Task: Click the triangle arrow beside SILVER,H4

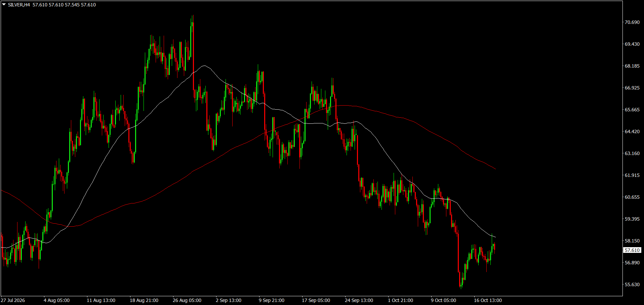Action: (4, 5)
